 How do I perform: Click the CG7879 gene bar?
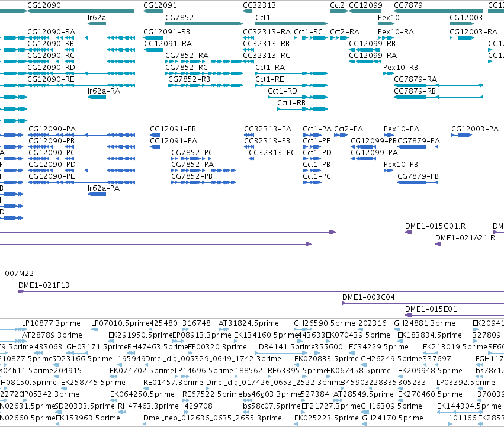click(438, 11)
